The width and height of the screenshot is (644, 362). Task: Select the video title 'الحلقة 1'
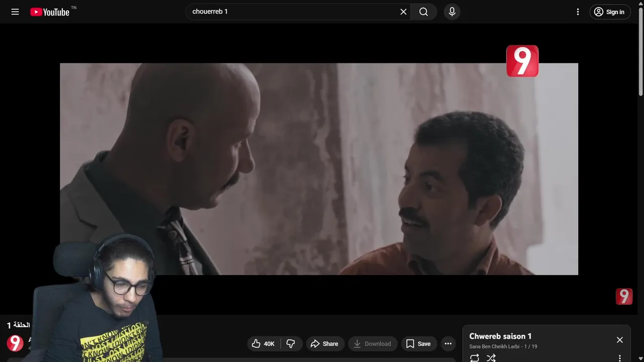pos(19,325)
